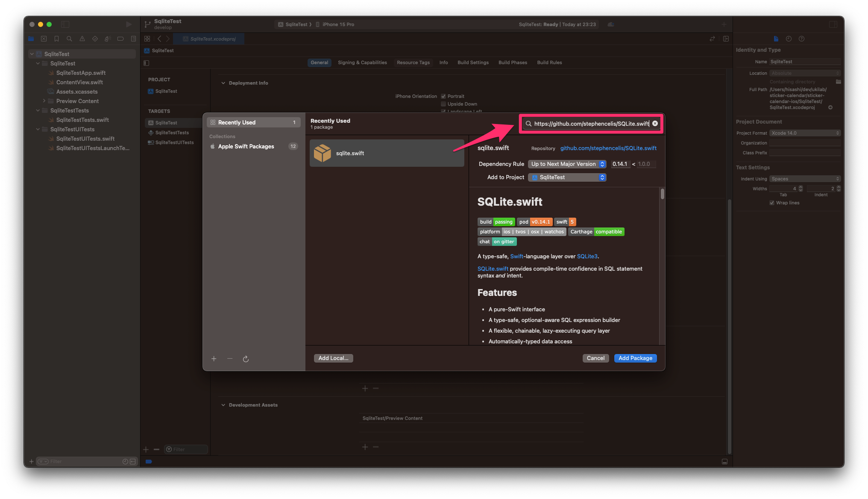
Task: Clear the package URL search field
Action: [655, 124]
